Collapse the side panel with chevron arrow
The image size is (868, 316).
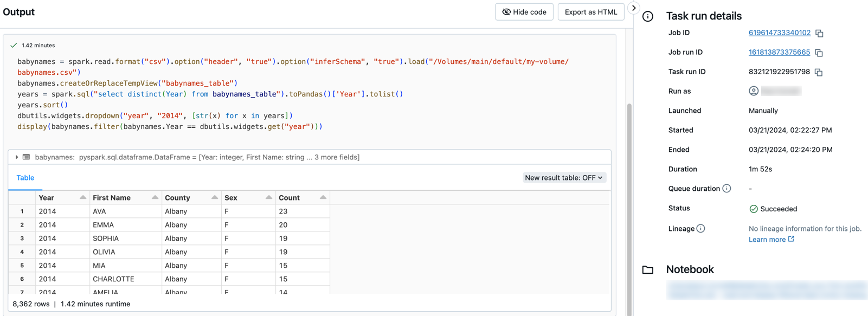point(633,8)
